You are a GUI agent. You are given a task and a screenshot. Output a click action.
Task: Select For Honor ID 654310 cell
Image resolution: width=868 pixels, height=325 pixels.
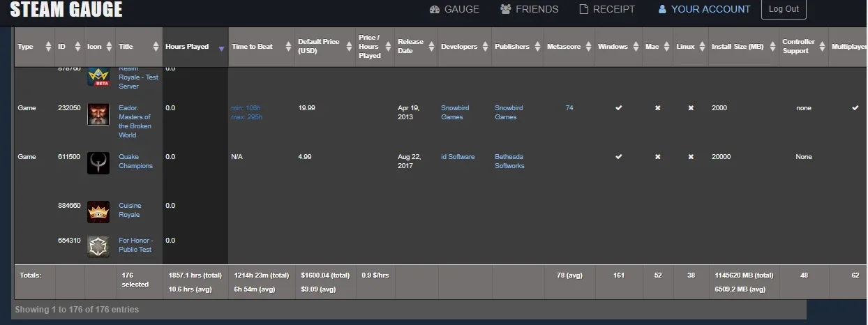click(69, 241)
